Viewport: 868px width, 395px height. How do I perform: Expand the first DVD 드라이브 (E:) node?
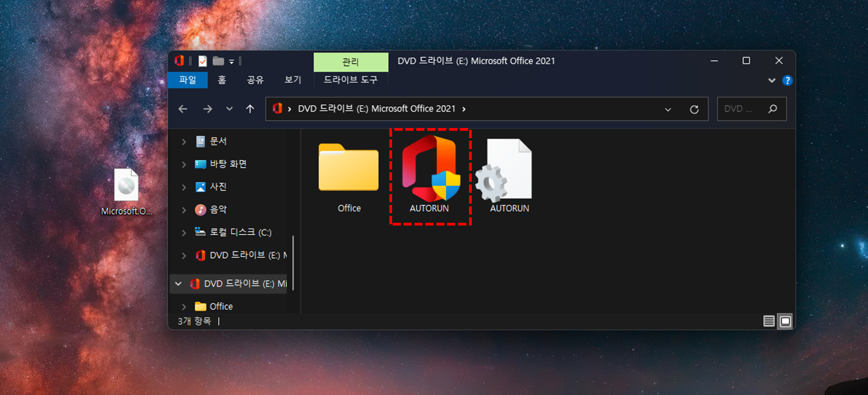pyautogui.click(x=184, y=256)
